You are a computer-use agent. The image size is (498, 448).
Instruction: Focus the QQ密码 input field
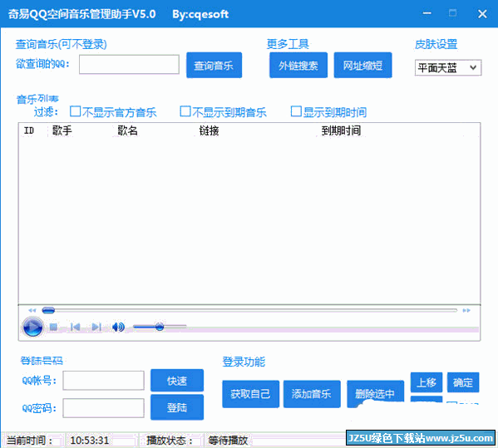[103, 408]
